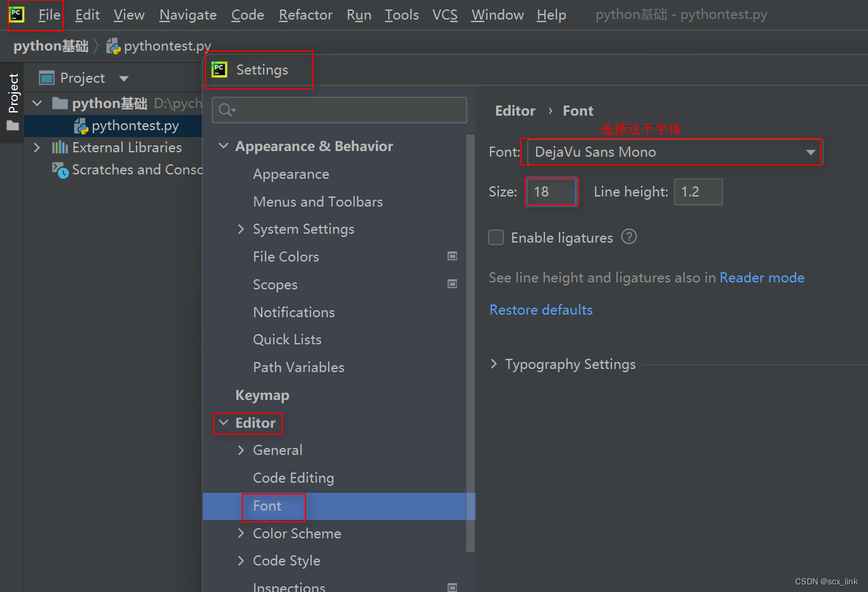Viewport: 868px width, 592px height.
Task: Select Notifications settings page
Action: (294, 312)
